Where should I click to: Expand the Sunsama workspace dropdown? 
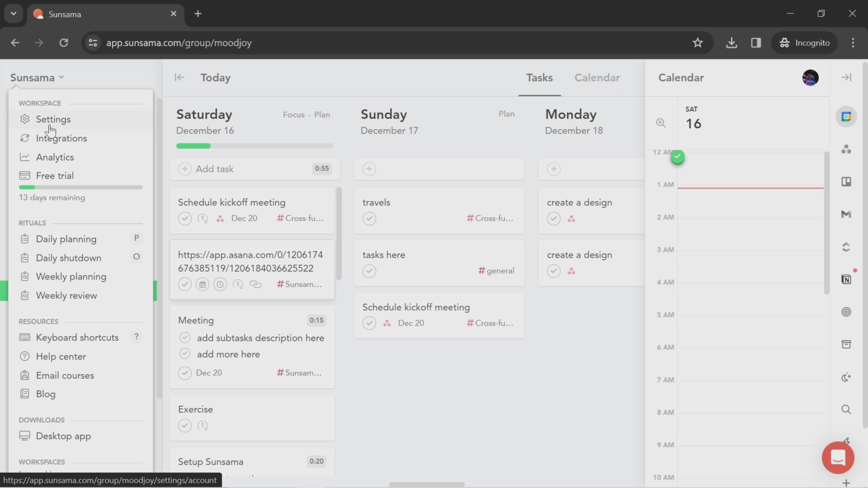tap(36, 77)
